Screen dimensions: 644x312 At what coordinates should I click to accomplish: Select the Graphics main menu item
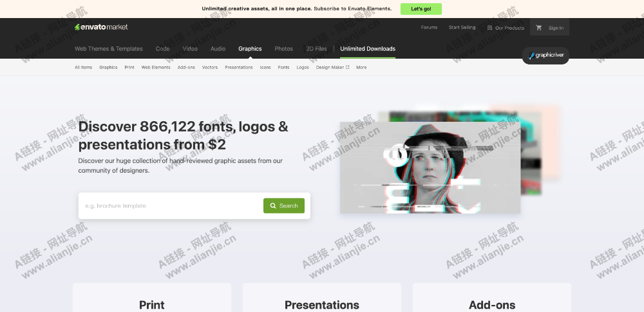[250, 48]
